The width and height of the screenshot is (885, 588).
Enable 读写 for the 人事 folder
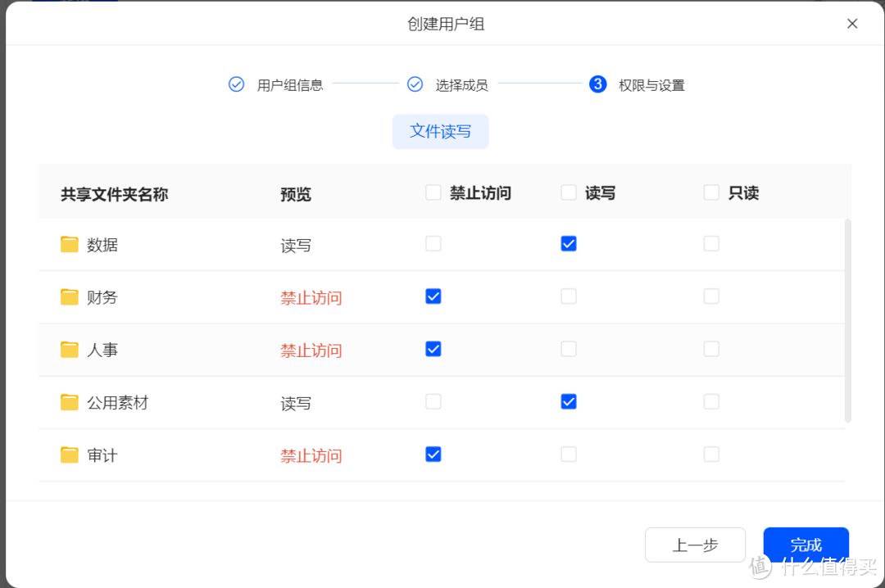coord(568,349)
